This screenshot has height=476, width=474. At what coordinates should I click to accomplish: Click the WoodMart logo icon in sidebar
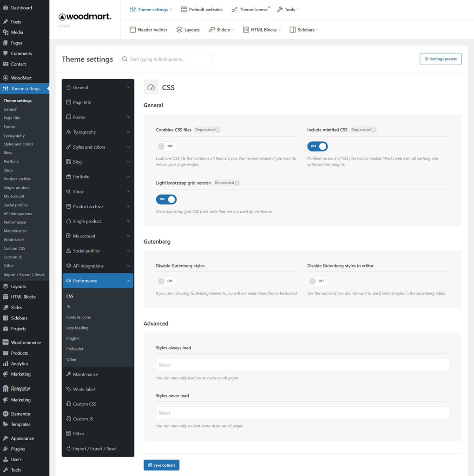[6, 78]
